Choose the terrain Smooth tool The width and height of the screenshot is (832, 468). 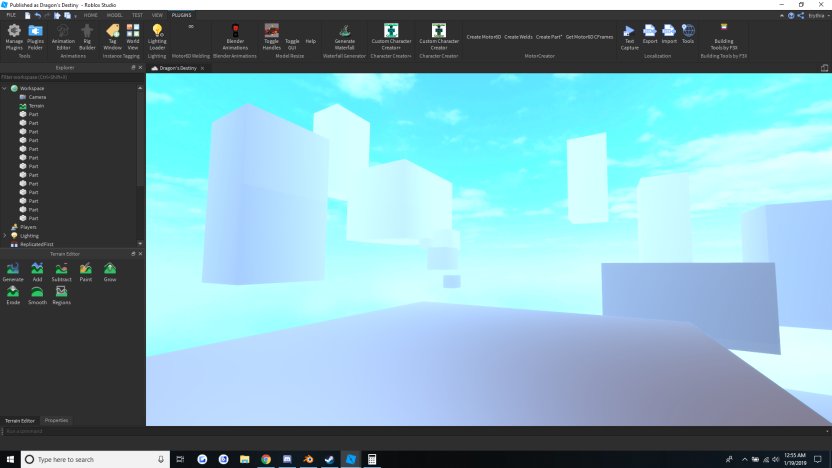[37, 295]
